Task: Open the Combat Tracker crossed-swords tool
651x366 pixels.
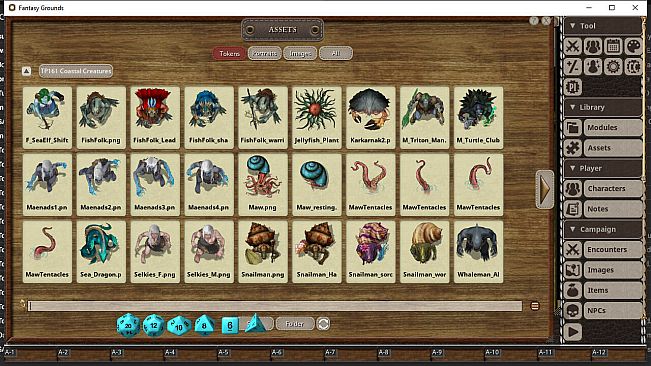Action: coord(573,46)
